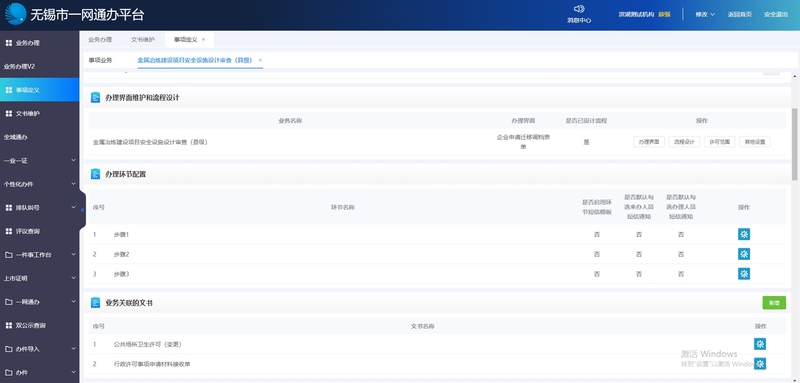Open 消息中心 speaker icon
The height and width of the screenshot is (383, 800).
tap(579, 9)
